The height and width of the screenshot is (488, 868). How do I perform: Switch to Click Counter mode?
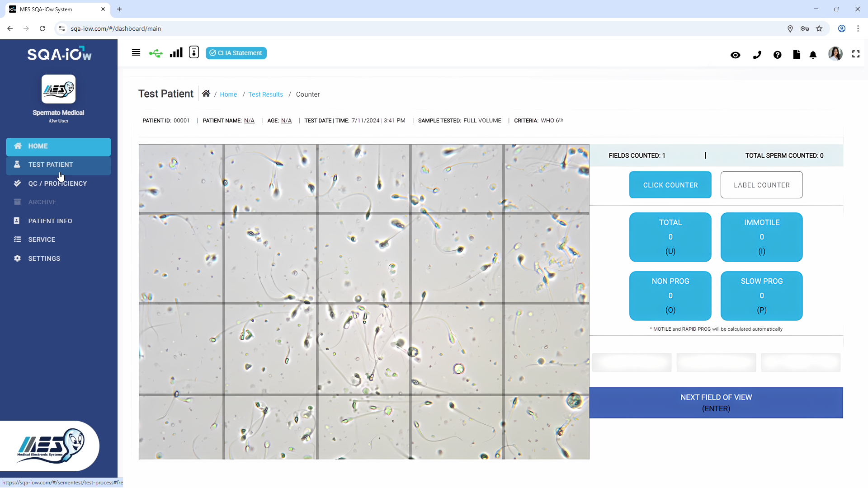coord(670,185)
